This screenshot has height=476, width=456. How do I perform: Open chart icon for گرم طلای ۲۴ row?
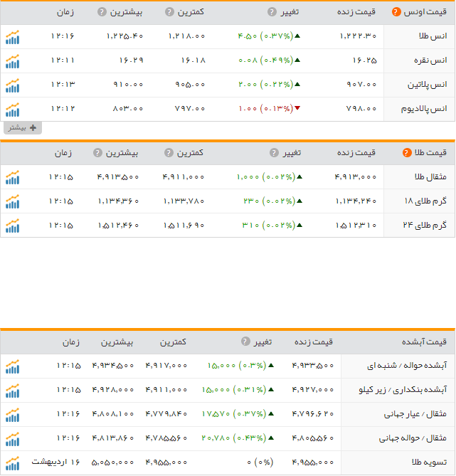coord(12,226)
